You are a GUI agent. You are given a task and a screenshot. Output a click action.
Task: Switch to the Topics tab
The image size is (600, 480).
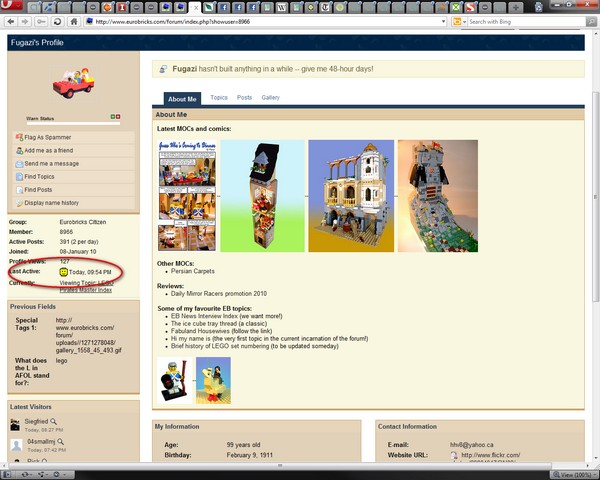click(x=219, y=98)
